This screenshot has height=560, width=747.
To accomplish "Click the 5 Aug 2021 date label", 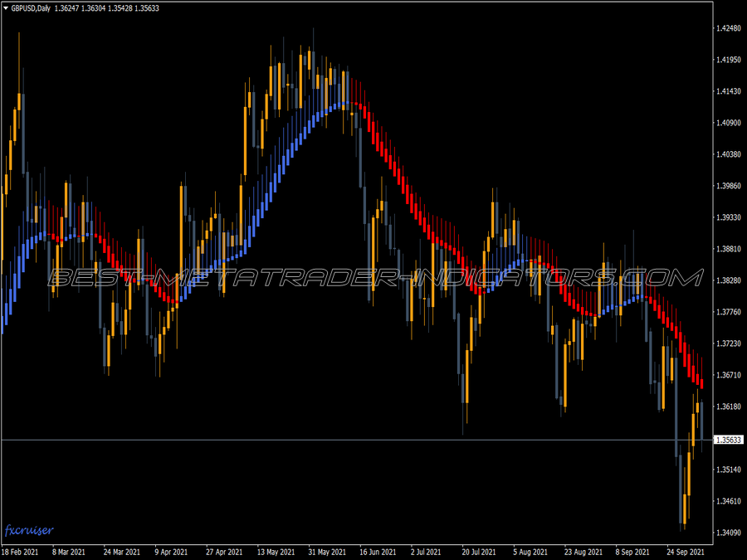I will click(530, 552).
